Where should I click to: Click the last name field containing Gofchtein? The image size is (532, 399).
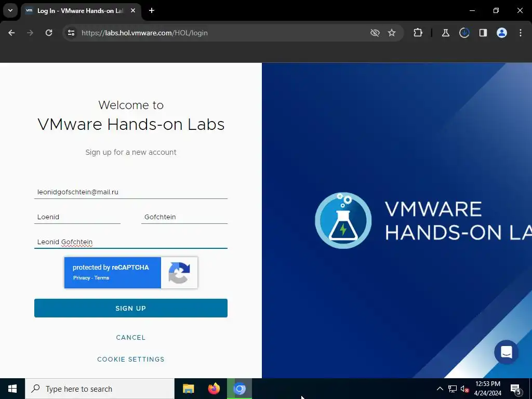[x=184, y=217]
